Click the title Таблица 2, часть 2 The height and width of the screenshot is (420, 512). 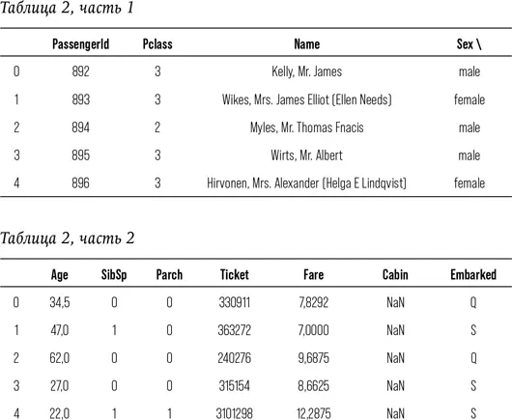(68, 238)
